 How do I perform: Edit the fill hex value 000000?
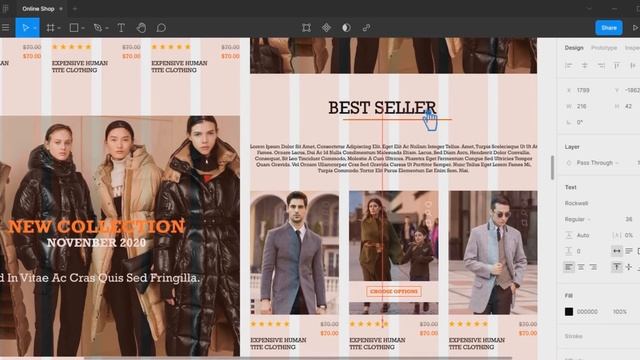click(587, 311)
